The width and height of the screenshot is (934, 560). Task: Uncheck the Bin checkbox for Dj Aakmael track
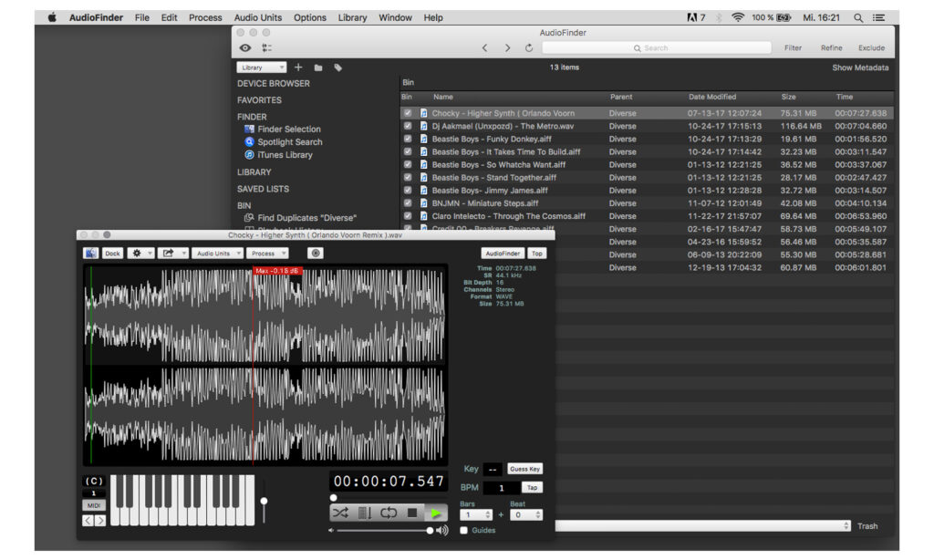(408, 126)
